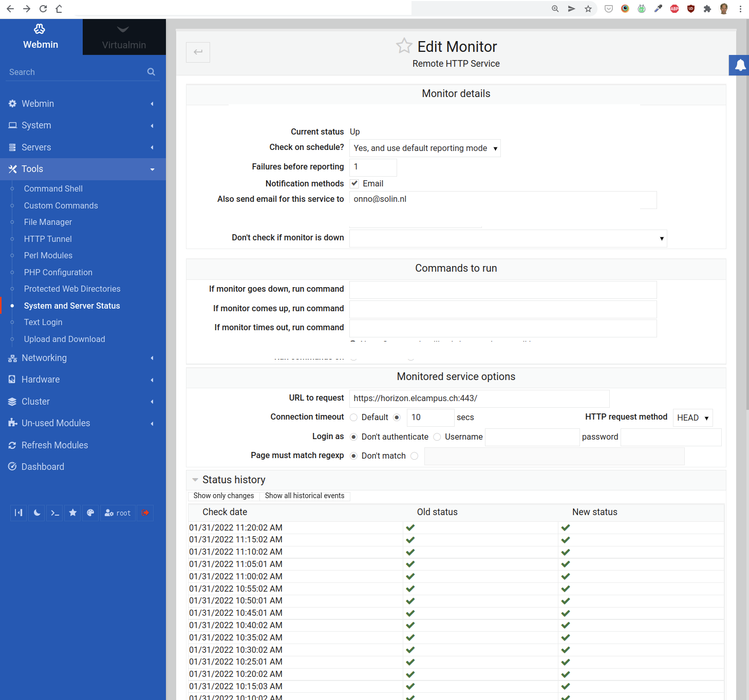Uncheck the Email notification checkbox
Screen dimensions: 749x700
coord(354,183)
